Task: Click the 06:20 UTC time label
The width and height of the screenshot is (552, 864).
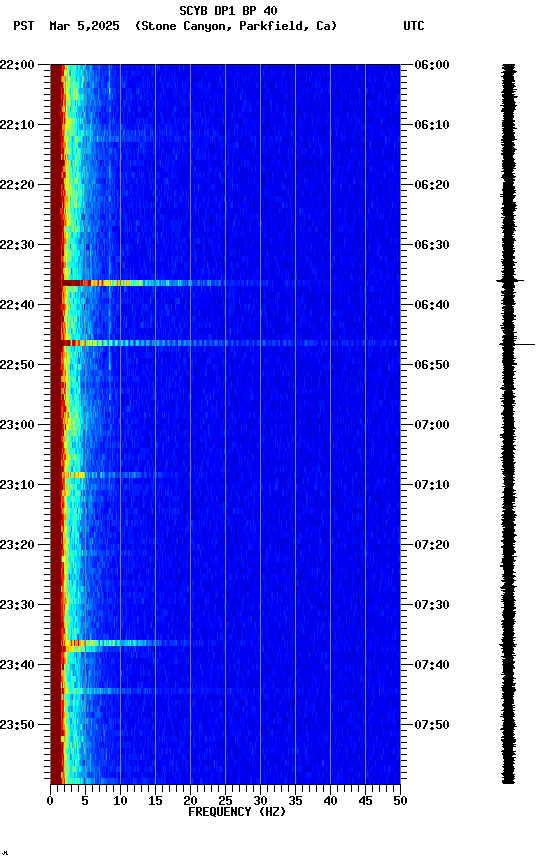Action: [x=432, y=185]
